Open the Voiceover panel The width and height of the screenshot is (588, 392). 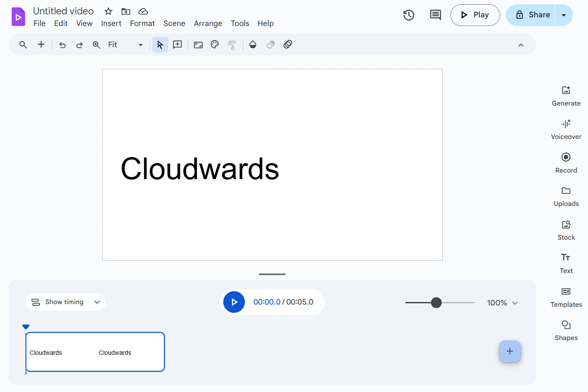click(x=566, y=129)
